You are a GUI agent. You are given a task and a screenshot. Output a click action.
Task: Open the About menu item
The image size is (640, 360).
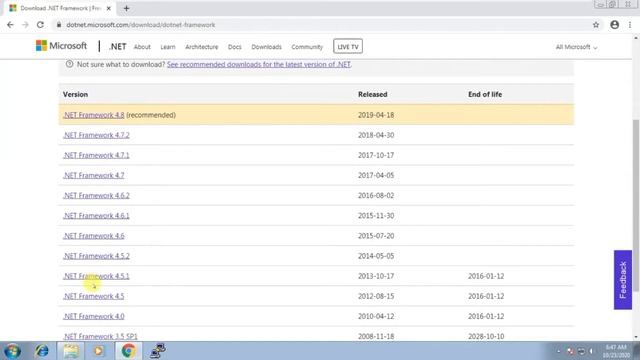click(x=142, y=47)
